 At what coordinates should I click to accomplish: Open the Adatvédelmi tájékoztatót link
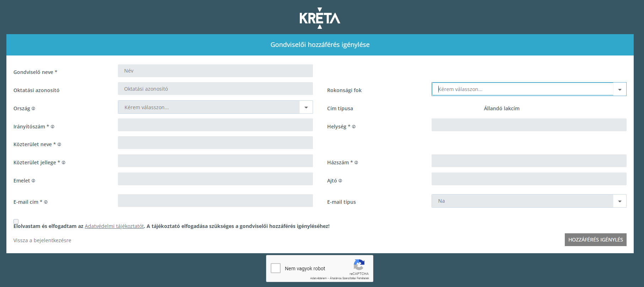tap(114, 226)
